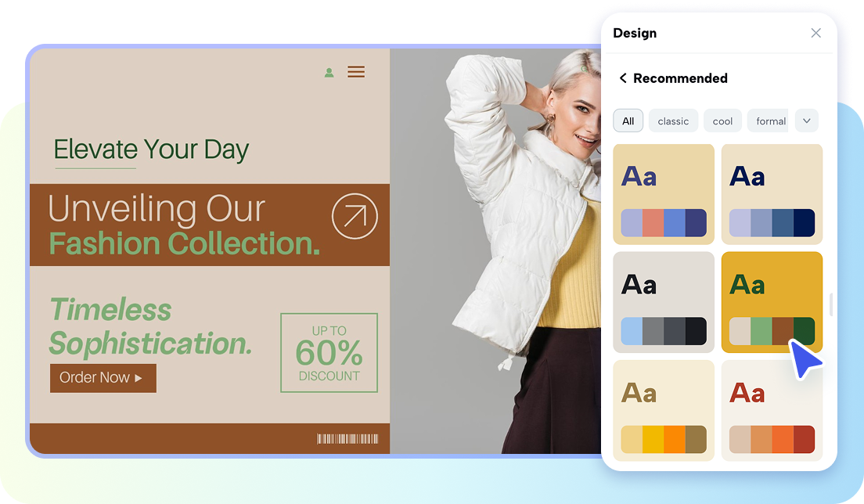Enable the classic style filter
The image size is (864, 504).
673,121
